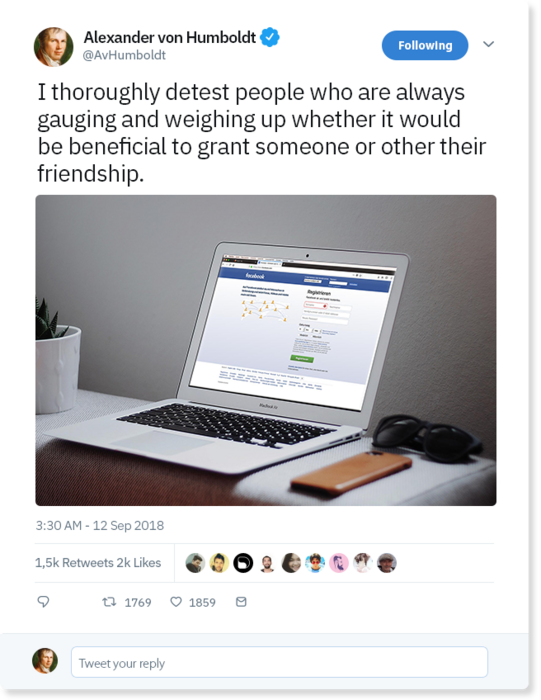This screenshot has height=700, width=541.
Task: Click the reply speech bubble icon
Action: [x=43, y=602]
